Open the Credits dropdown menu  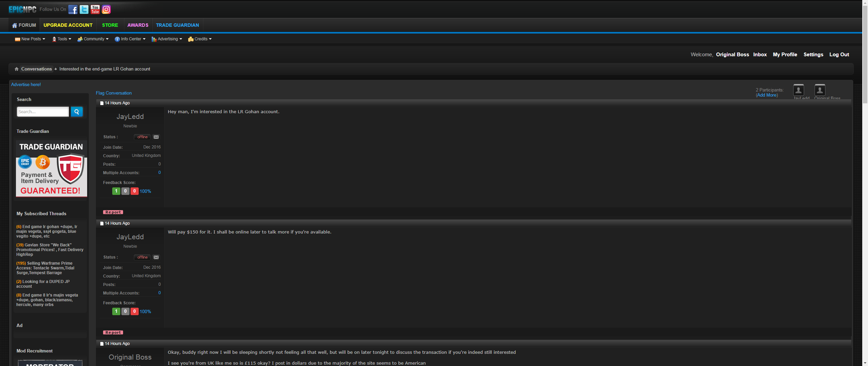pyautogui.click(x=200, y=39)
